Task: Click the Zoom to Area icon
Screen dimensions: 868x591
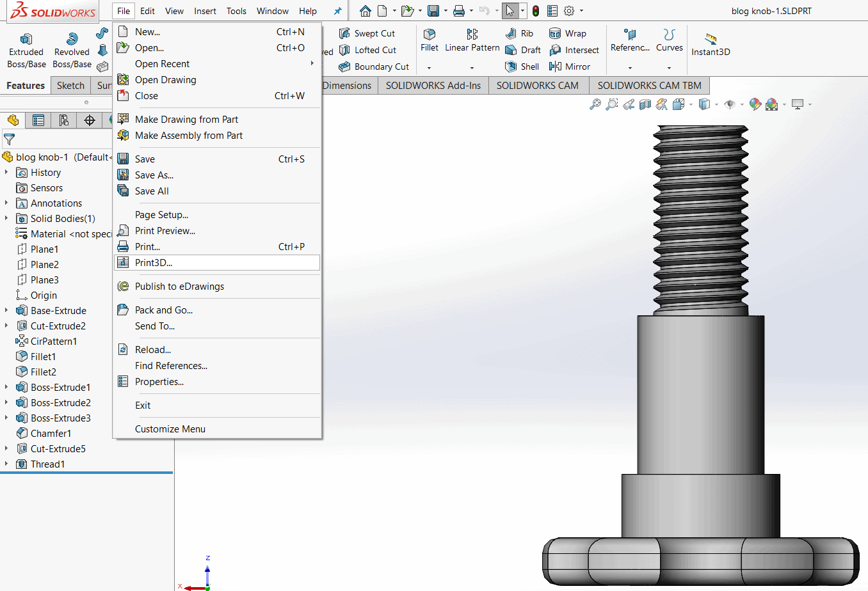Action: point(612,104)
